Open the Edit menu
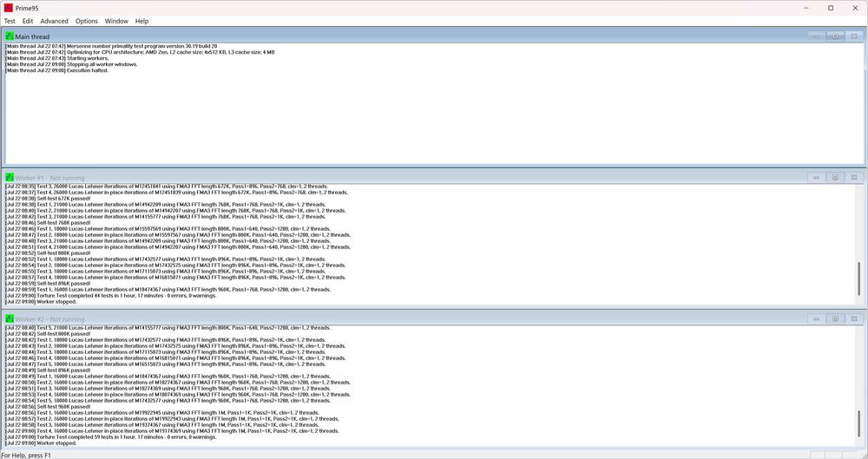The height and width of the screenshot is (459, 868). pos(28,21)
